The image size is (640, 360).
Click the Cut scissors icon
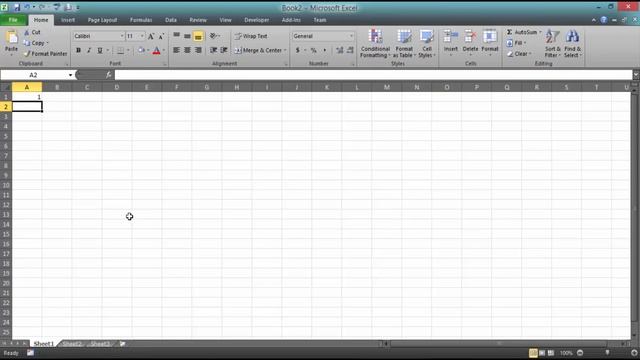pos(27,32)
